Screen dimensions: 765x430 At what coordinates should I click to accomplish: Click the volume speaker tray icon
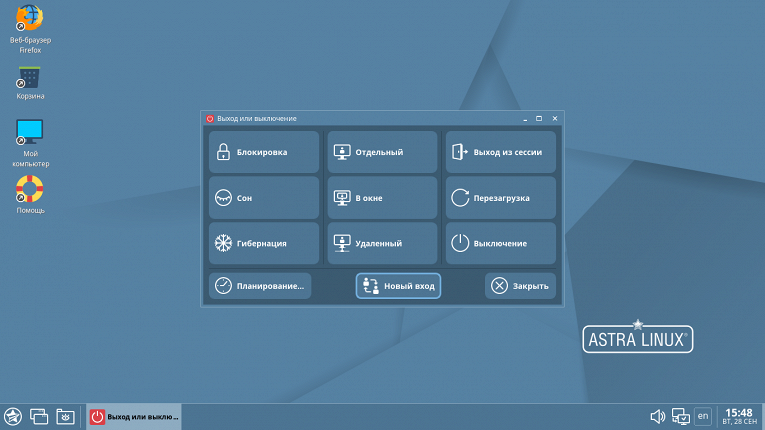(657, 416)
